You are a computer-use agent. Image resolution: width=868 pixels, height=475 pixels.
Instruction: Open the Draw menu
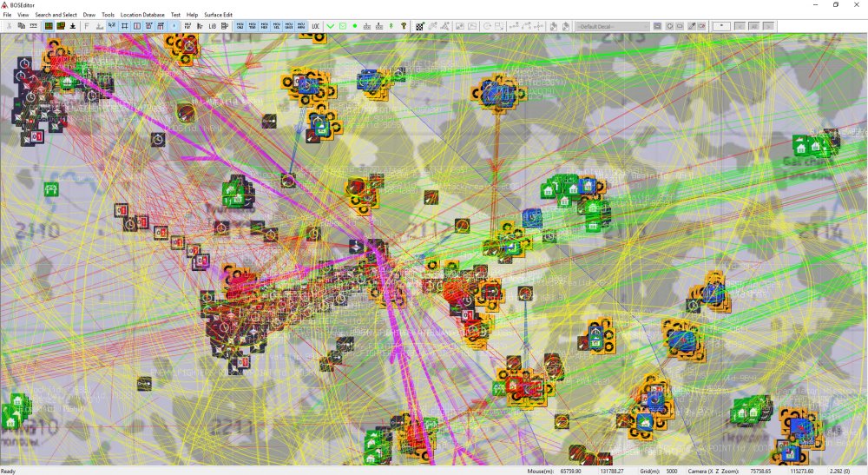click(89, 15)
